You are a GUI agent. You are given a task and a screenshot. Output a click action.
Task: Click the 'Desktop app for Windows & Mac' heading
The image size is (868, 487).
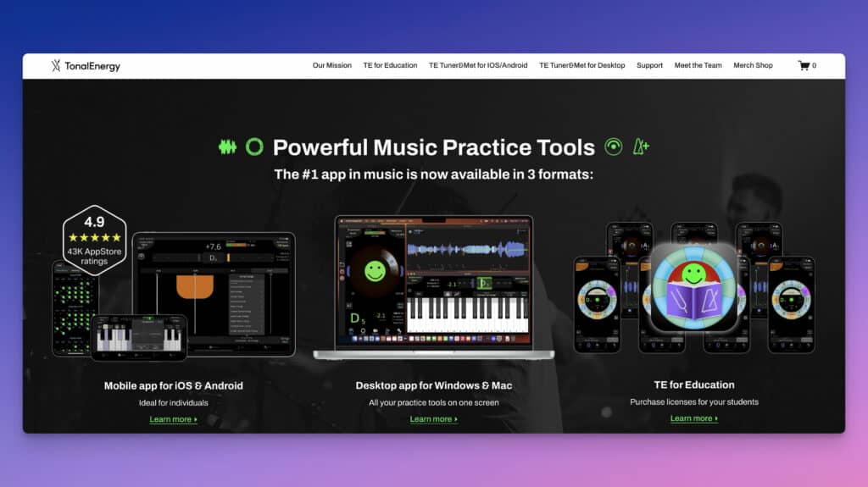[434, 385]
